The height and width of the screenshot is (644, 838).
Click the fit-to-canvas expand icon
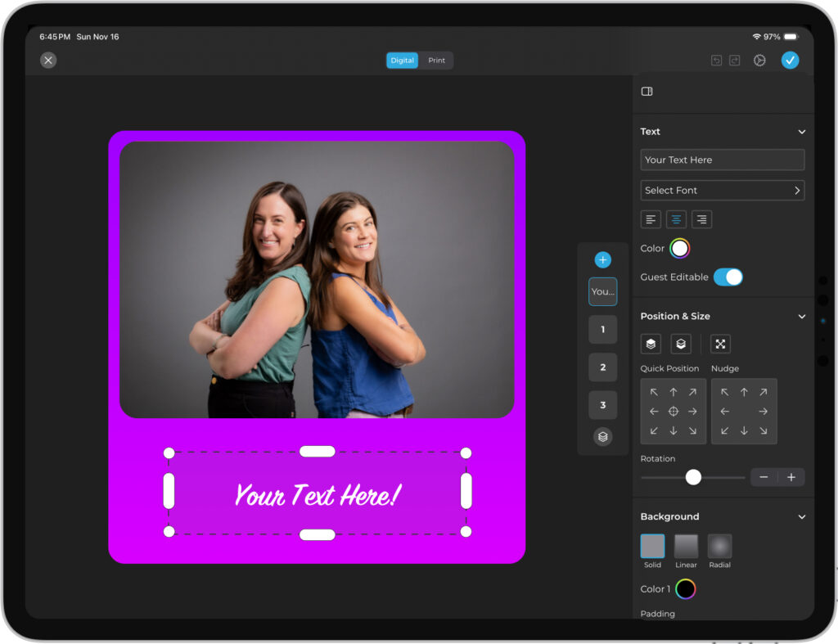[720, 345]
